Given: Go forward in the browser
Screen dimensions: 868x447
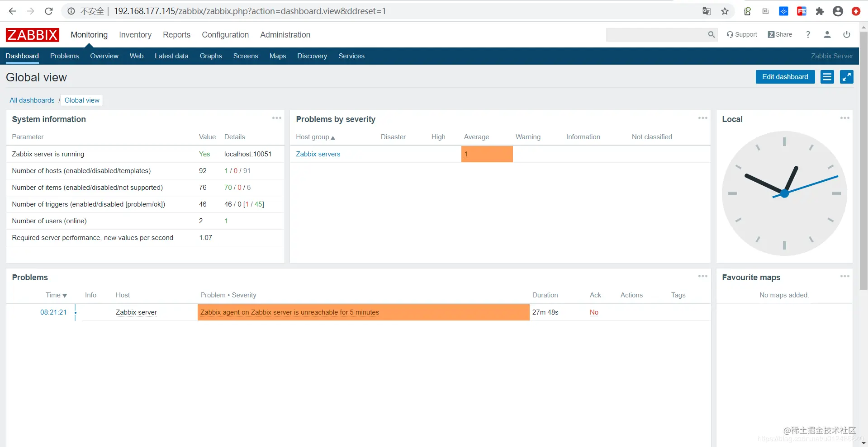Looking at the screenshot, I should click(30, 11).
